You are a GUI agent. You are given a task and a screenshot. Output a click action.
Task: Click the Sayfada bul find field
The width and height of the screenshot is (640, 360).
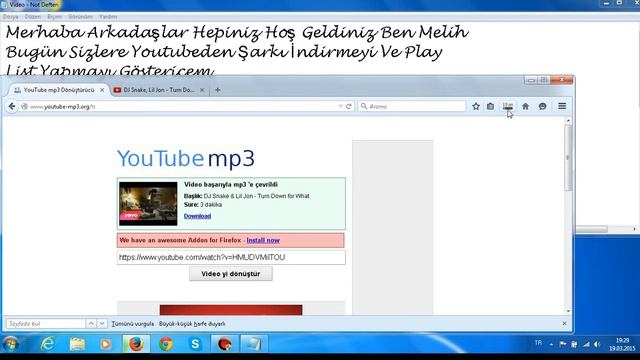46,324
